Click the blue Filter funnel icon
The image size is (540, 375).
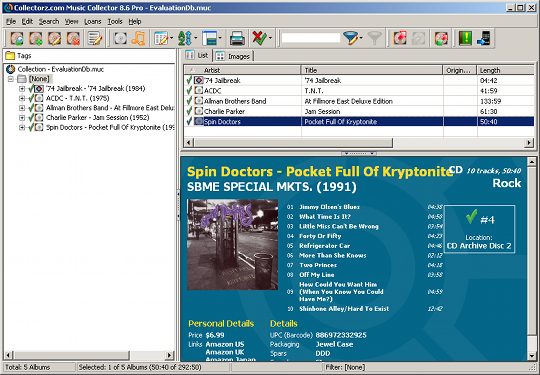pos(350,38)
